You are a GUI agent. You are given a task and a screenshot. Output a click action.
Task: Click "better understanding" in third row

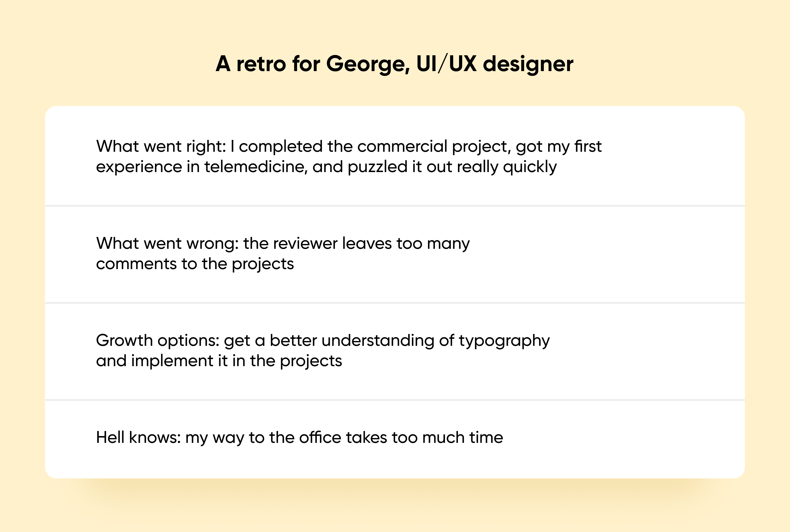point(352,341)
